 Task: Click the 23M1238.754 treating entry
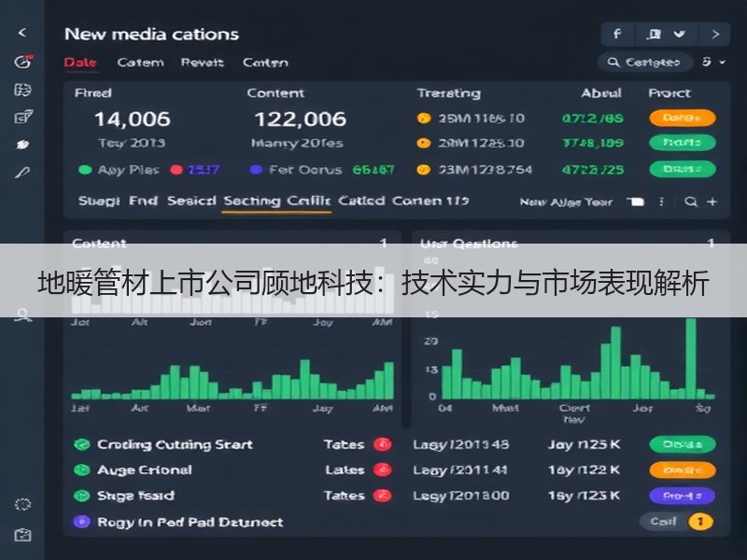pyautogui.click(x=485, y=170)
